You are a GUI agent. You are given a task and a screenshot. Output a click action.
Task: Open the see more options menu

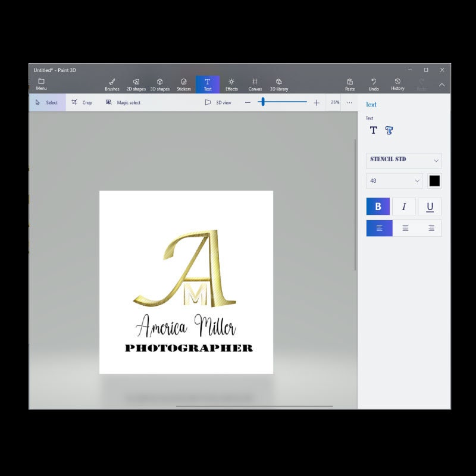coord(349,102)
